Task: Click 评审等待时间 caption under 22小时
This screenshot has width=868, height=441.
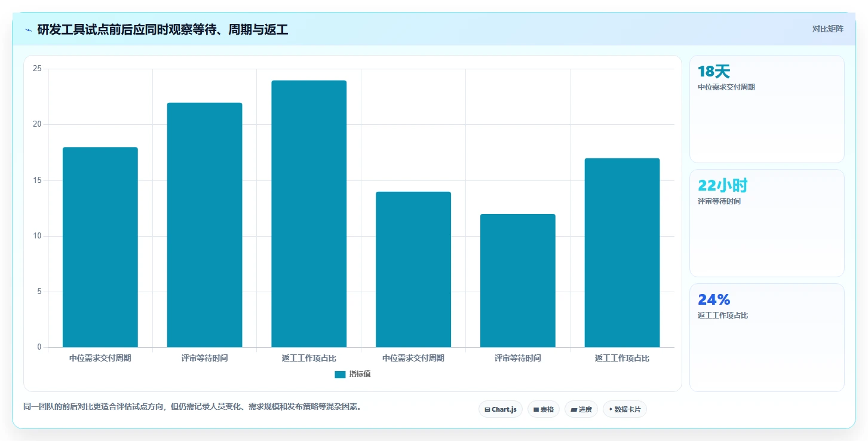Action: (x=719, y=201)
